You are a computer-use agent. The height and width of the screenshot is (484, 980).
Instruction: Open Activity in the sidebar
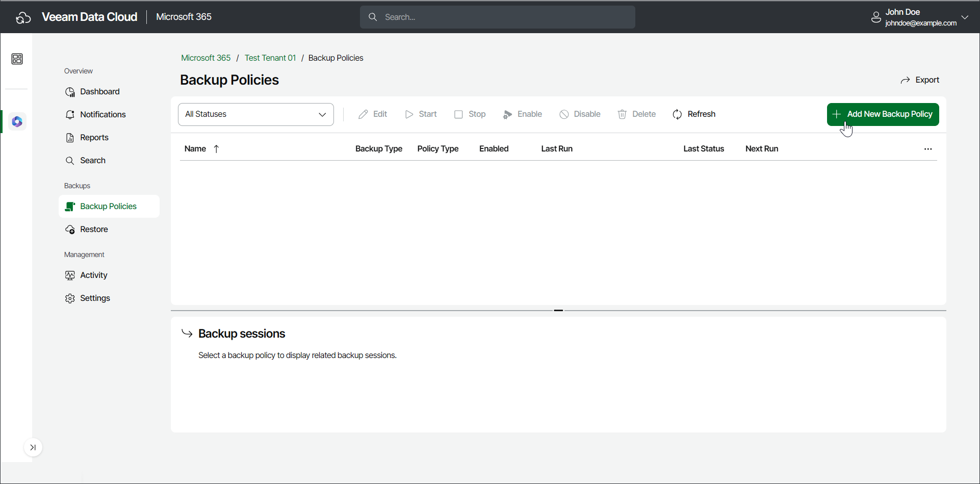pos(109,275)
